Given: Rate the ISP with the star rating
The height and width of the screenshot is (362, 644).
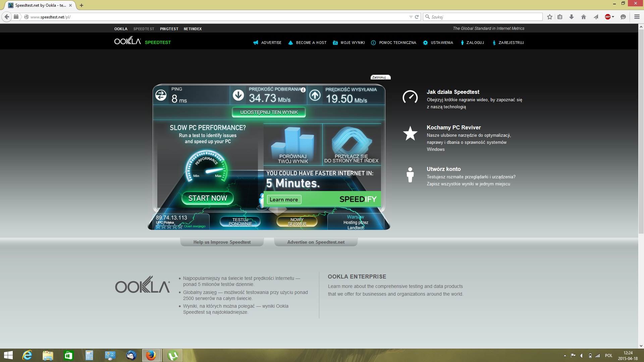Looking at the screenshot, I should [169, 227].
